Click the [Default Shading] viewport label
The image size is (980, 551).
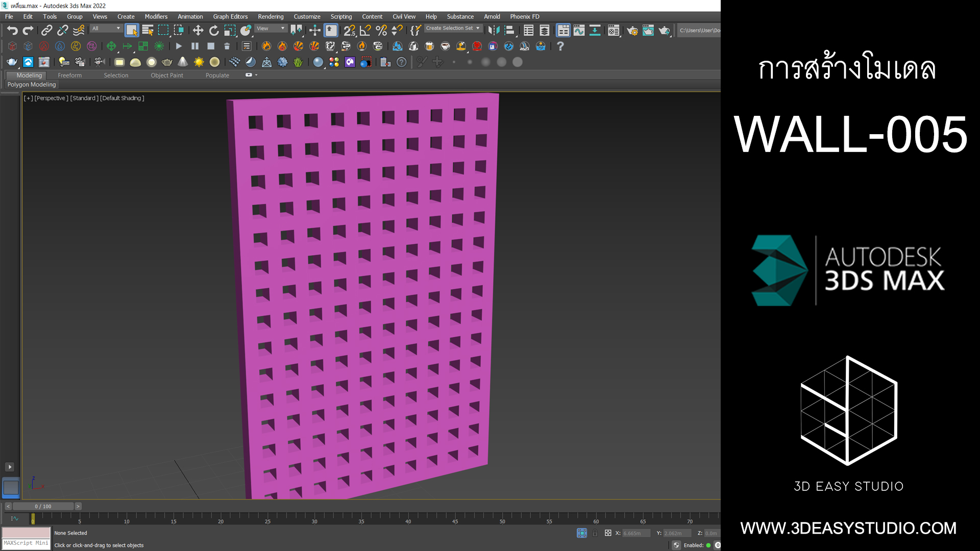122,98
